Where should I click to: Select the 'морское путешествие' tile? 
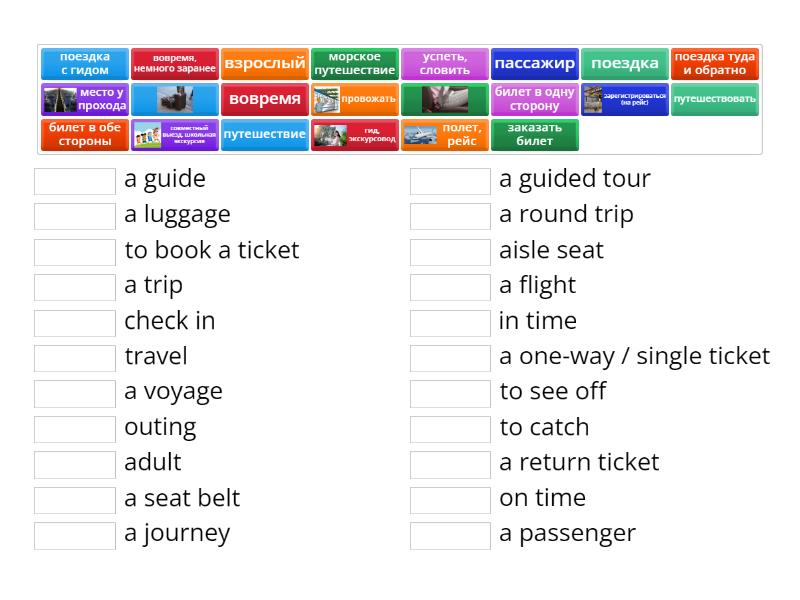tap(355, 64)
